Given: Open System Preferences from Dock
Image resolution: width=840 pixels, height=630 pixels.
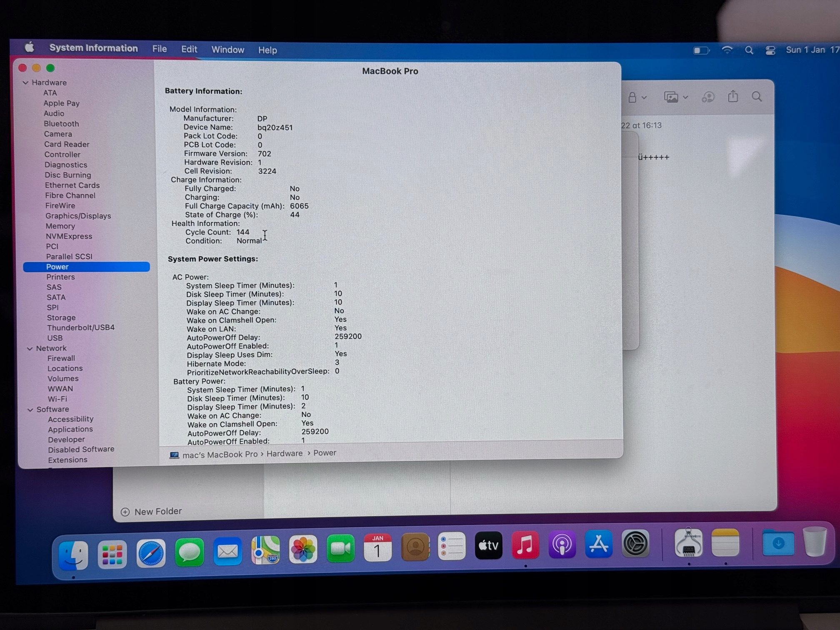Looking at the screenshot, I should (635, 543).
